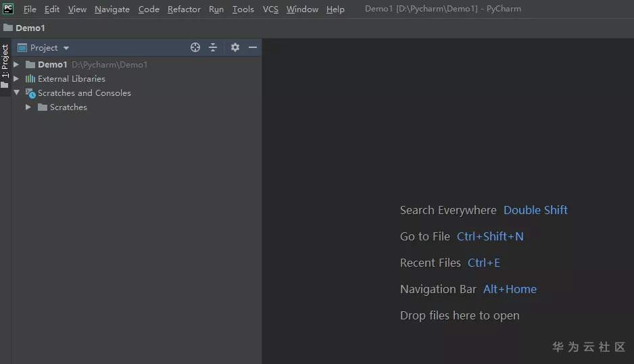Open the Run menu
Screen dimensions: 634x364
pos(216,9)
